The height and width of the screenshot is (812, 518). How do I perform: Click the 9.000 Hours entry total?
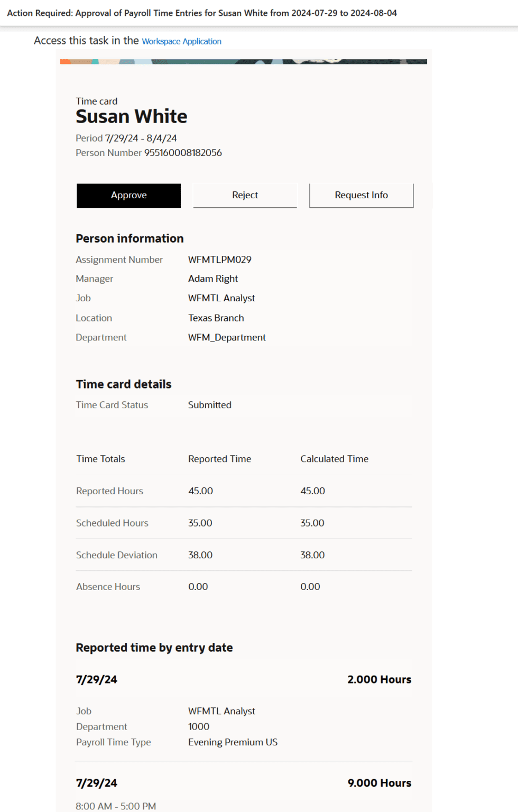379,783
